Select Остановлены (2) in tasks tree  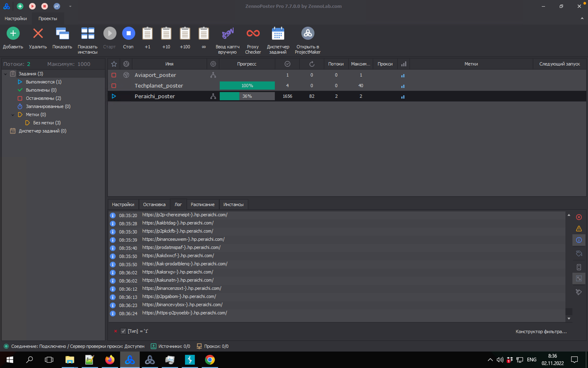coord(43,98)
